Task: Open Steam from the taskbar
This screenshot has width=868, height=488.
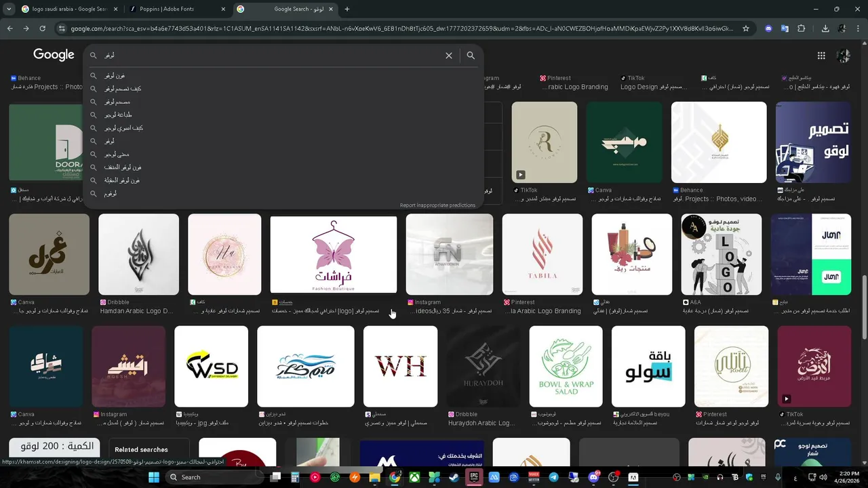Action: click(x=454, y=477)
